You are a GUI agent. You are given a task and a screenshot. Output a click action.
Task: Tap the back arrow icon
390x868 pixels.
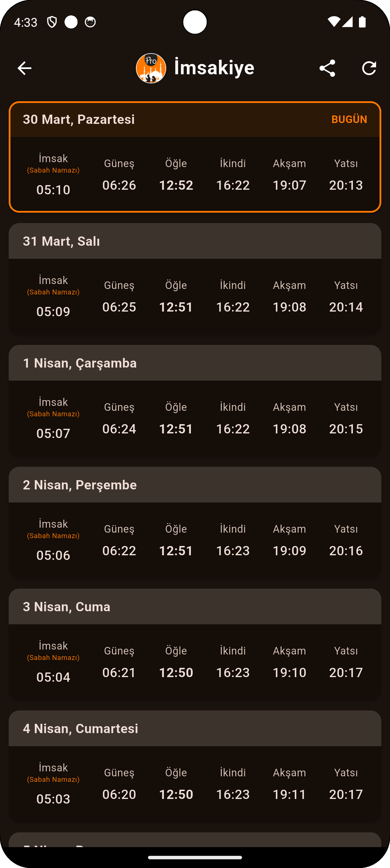click(x=24, y=68)
